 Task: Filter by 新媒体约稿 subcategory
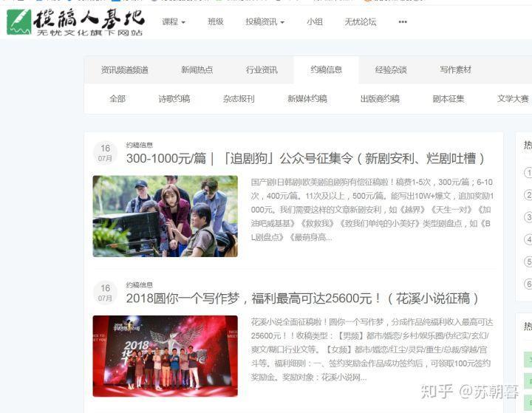307,99
